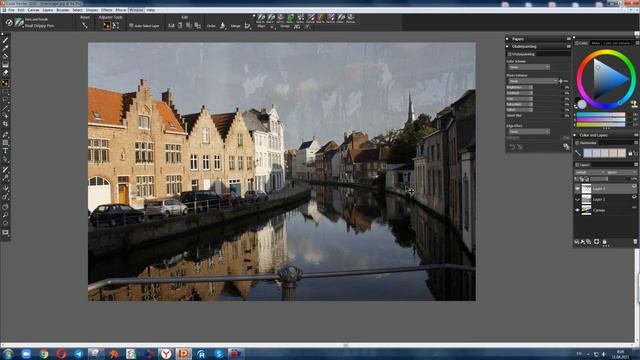Open Chrome from the taskbar
The width and height of the screenshot is (640, 360).
(x=44, y=354)
